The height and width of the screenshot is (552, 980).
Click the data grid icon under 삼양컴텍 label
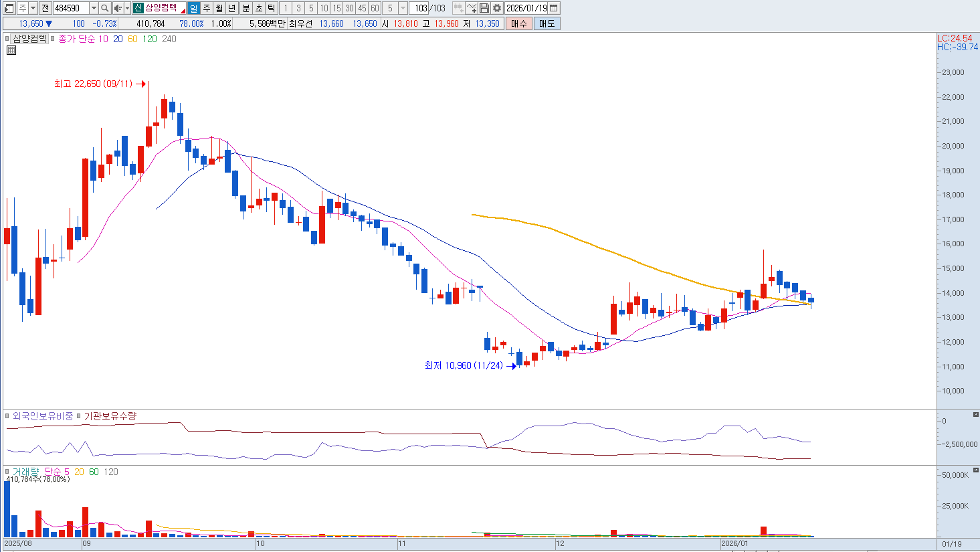coord(11,50)
